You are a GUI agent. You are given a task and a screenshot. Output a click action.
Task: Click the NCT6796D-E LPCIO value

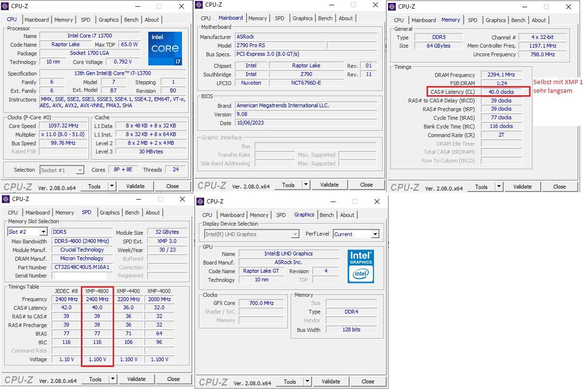point(306,83)
